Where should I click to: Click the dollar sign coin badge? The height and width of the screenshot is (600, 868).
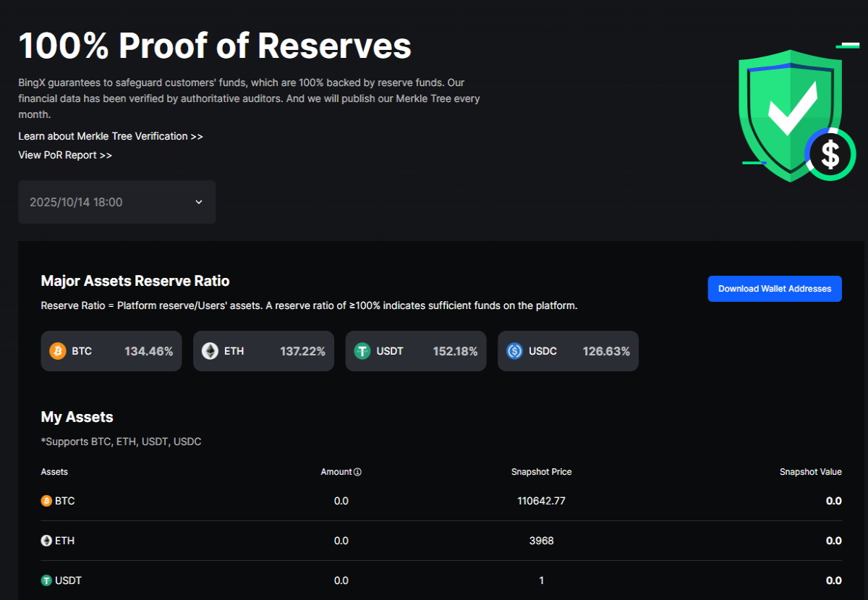[x=831, y=154]
